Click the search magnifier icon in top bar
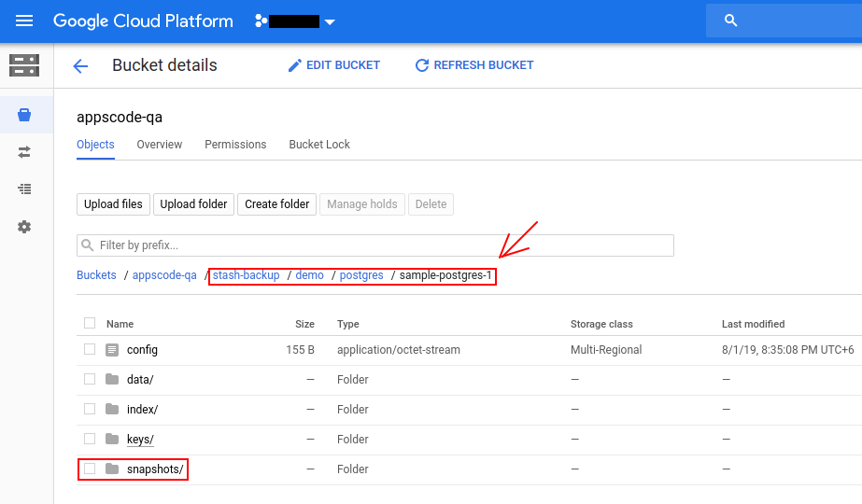The width and height of the screenshot is (862, 504). (x=731, y=21)
